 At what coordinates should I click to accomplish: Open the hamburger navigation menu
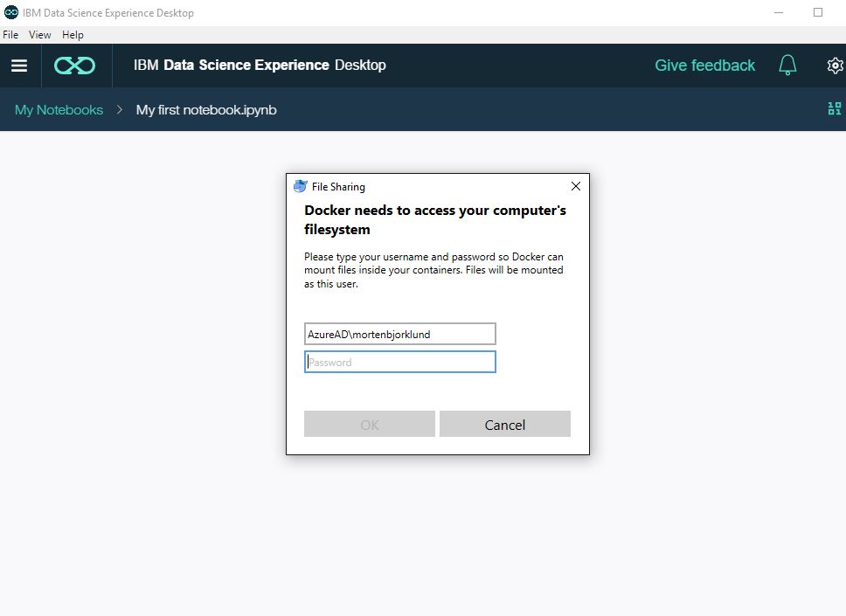(x=19, y=65)
